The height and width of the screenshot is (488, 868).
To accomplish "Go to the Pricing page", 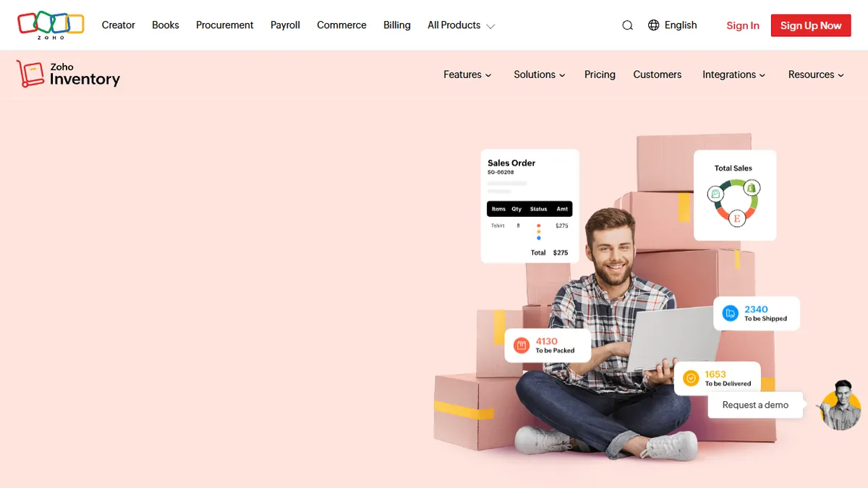I will point(600,74).
